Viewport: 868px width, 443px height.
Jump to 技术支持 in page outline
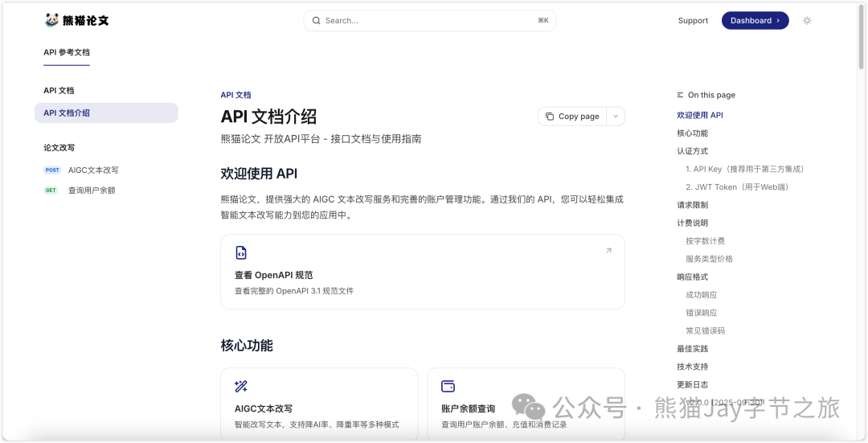(x=693, y=367)
